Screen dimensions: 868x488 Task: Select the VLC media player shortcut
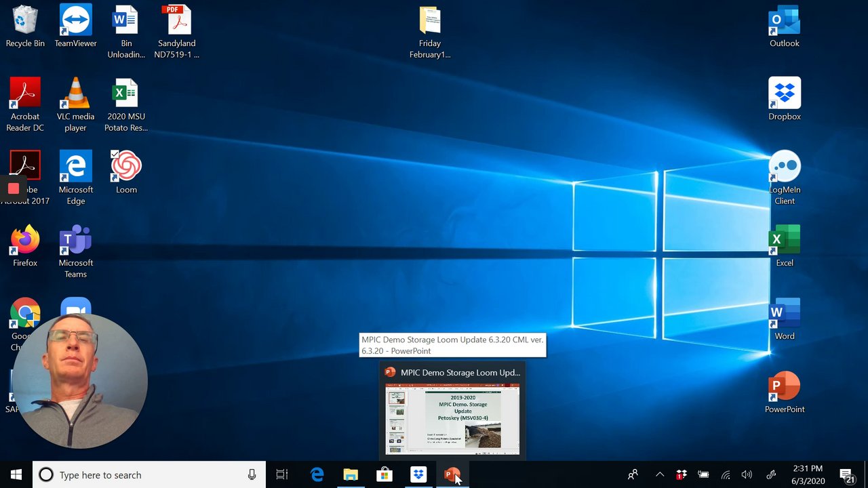click(x=75, y=104)
